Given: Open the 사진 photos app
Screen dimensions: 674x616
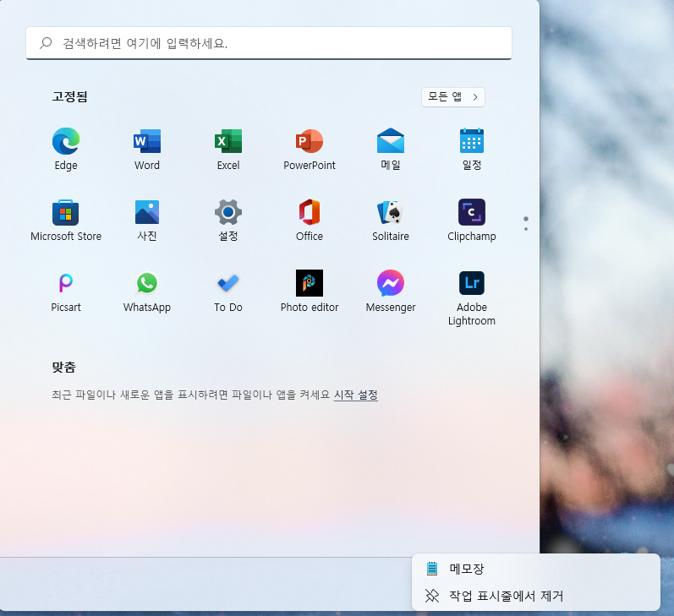Looking at the screenshot, I should click(147, 221).
